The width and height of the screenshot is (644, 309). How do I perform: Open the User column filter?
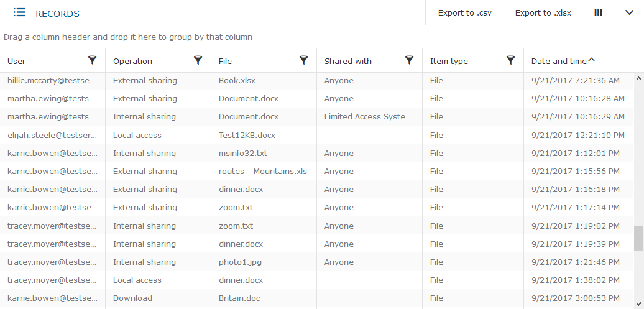92,60
